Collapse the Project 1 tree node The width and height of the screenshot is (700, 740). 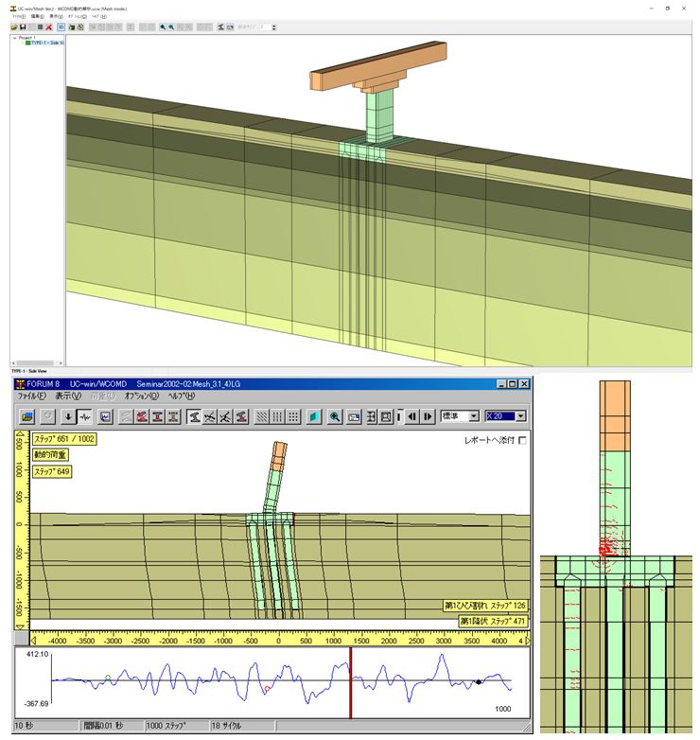click(x=14, y=38)
